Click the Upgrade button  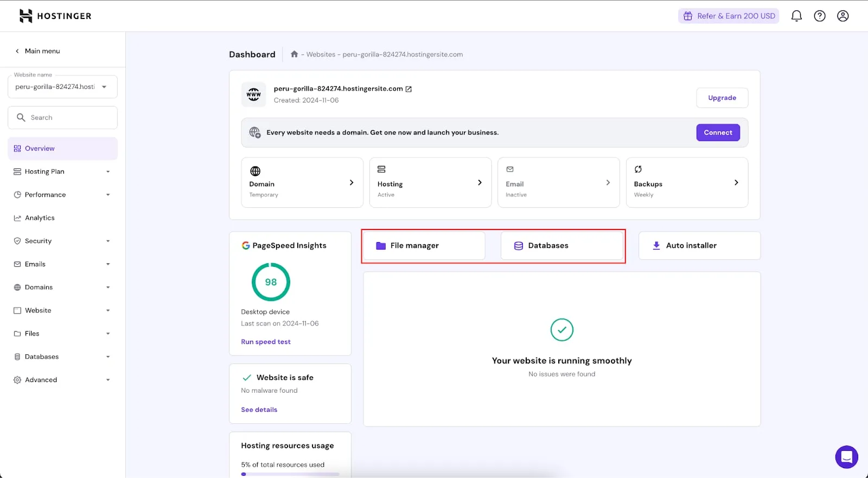[722, 98]
